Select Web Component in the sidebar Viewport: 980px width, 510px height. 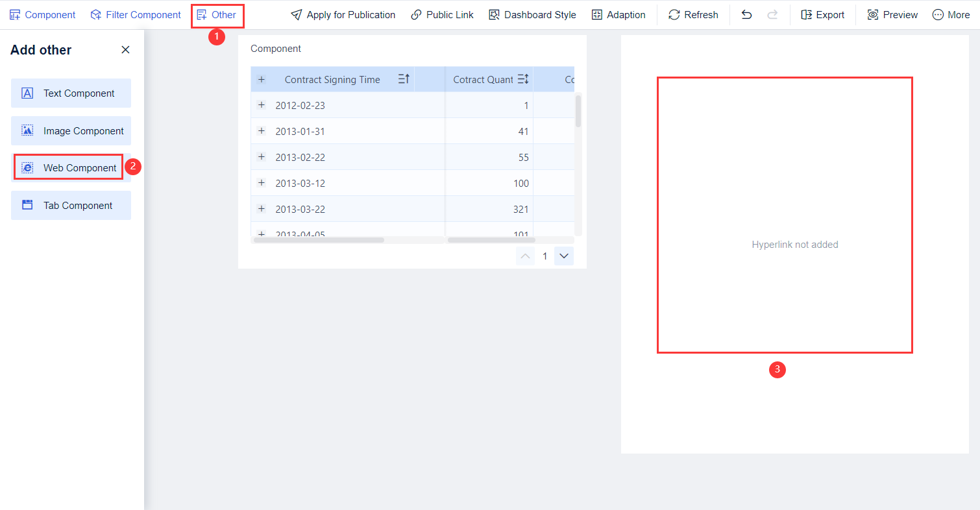tap(68, 167)
